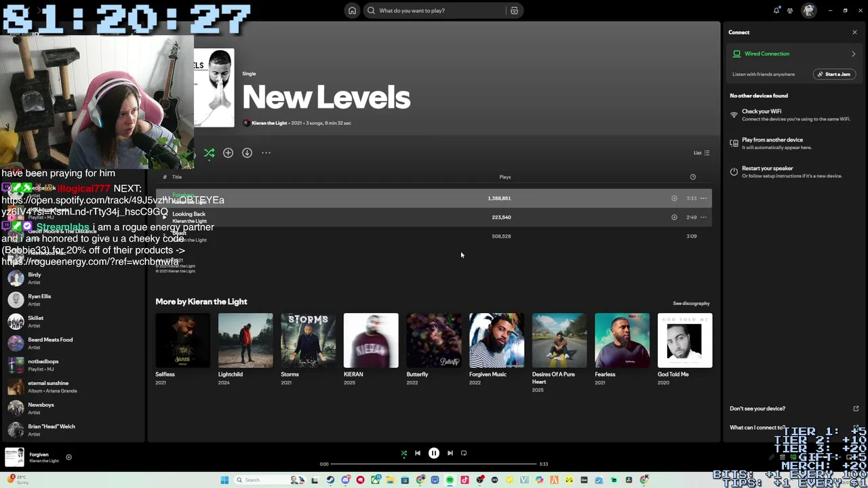868x488 pixels.
Task: Close the Connect panel
Action: (854, 33)
